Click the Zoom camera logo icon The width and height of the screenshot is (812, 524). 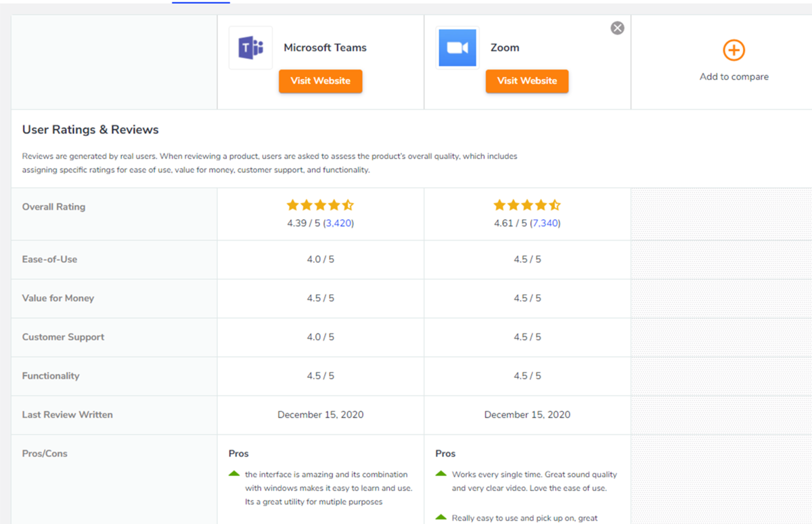point(457,47)
